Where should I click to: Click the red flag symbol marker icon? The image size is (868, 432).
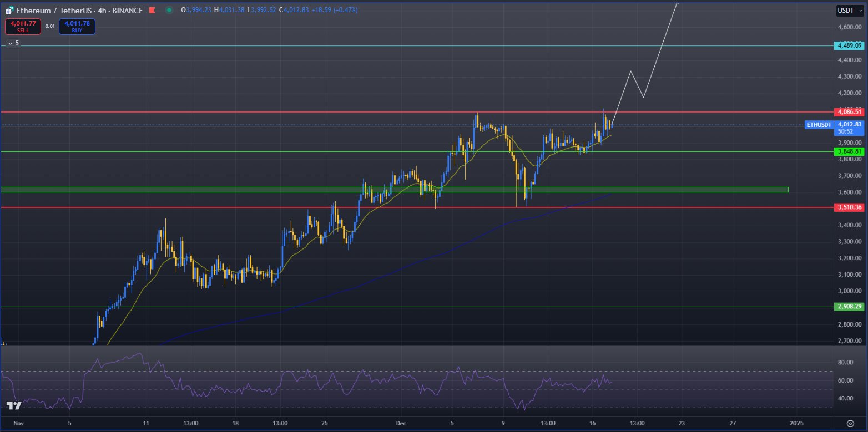[152, 11]
